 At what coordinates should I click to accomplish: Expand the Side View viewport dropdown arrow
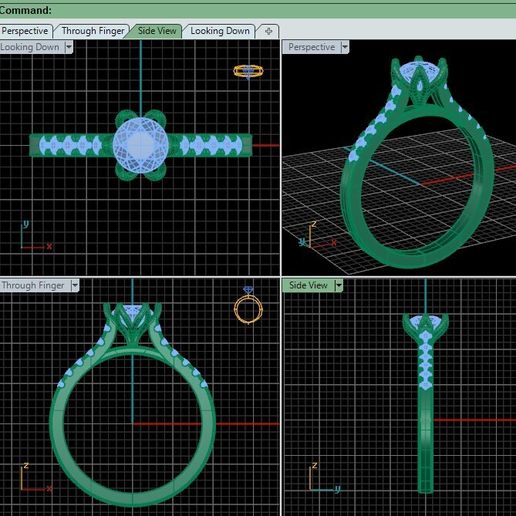pos(338,285)
